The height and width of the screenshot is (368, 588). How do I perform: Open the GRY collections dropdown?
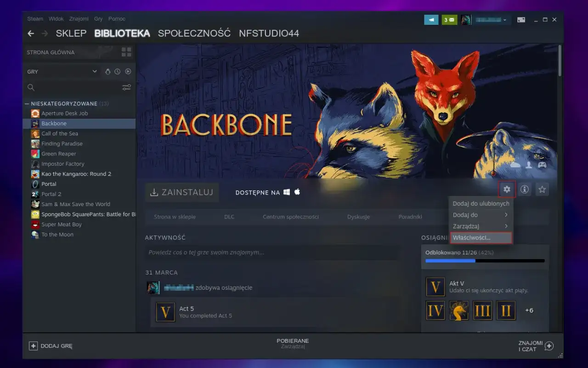coord(62,71)
